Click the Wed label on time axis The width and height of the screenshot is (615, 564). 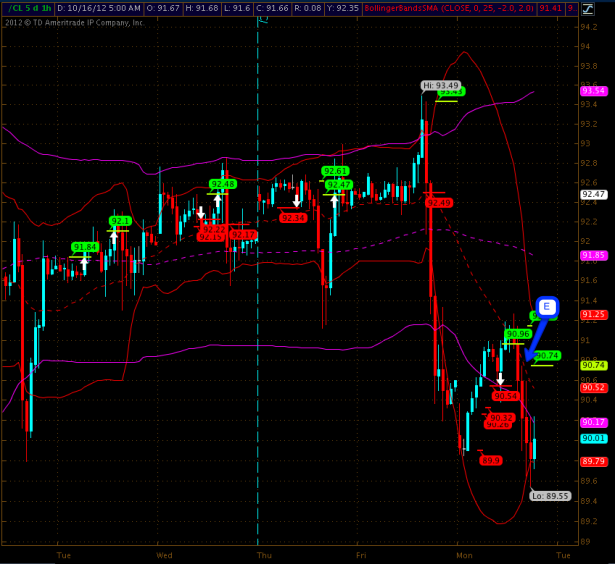pos(165,554)
